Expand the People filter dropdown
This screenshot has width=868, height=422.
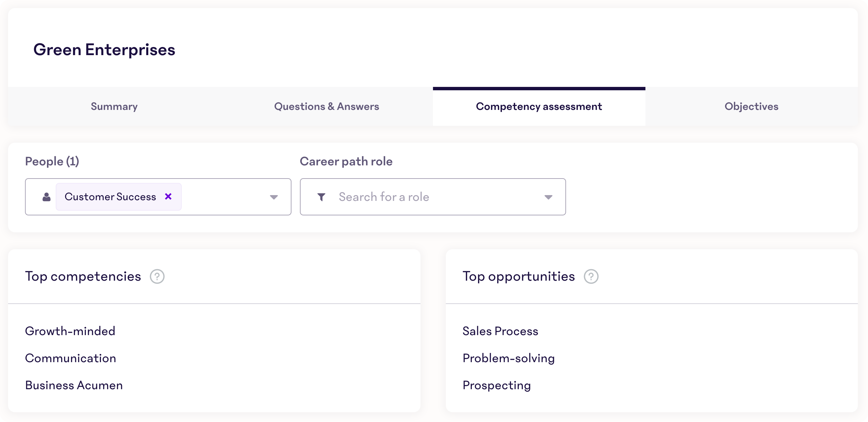click(274, 197)
